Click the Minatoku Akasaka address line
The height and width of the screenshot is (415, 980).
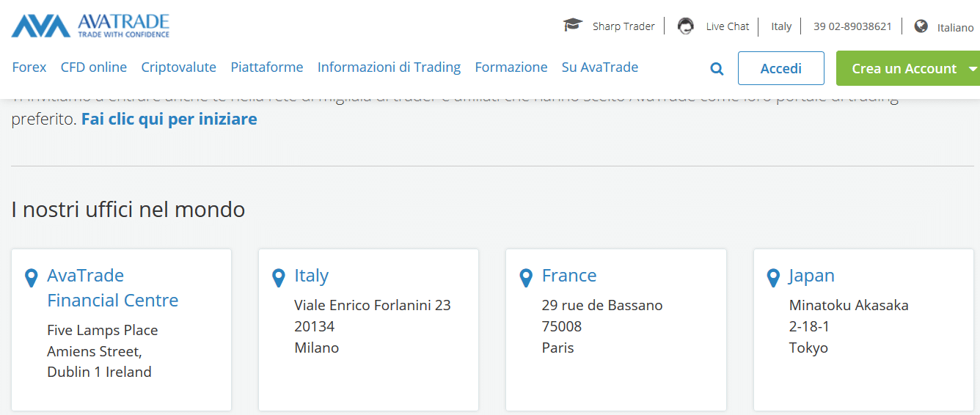tap(849, 305)
